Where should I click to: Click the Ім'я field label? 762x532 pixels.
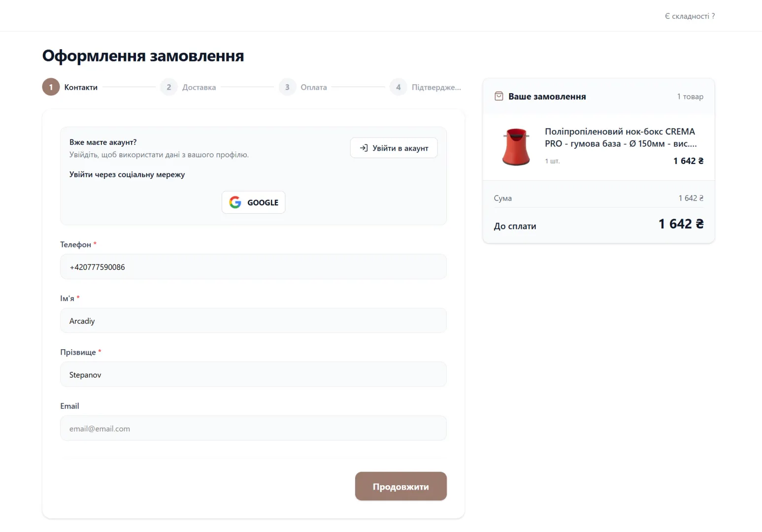[67, 299]
